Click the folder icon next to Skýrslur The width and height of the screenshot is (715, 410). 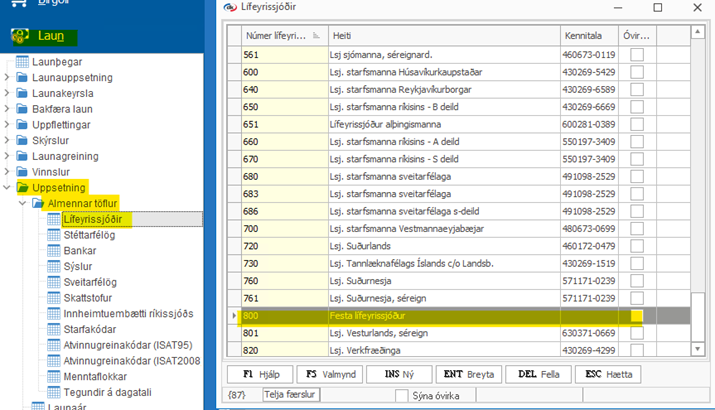pos(22,141)
